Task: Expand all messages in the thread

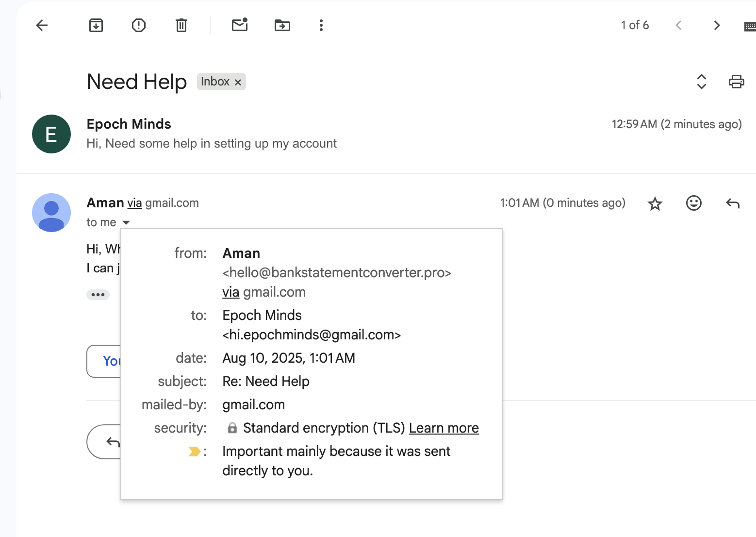Action: tap(701, 82)
